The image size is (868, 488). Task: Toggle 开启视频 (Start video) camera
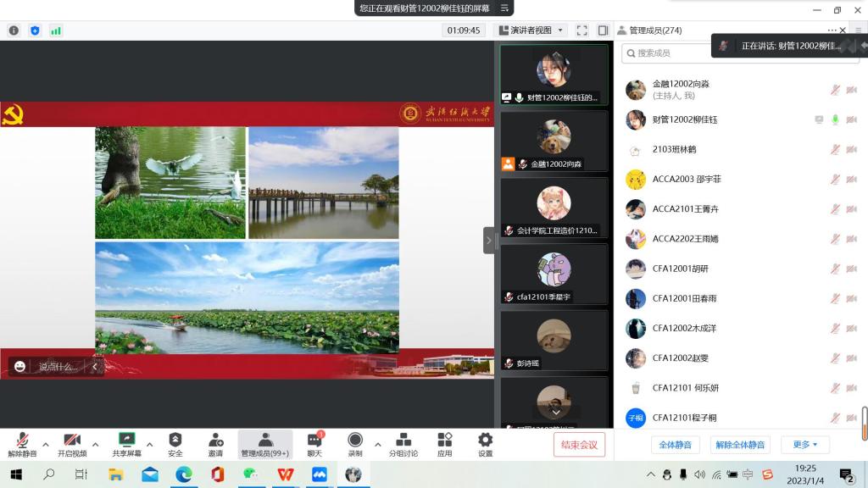(x=72, y=440)
